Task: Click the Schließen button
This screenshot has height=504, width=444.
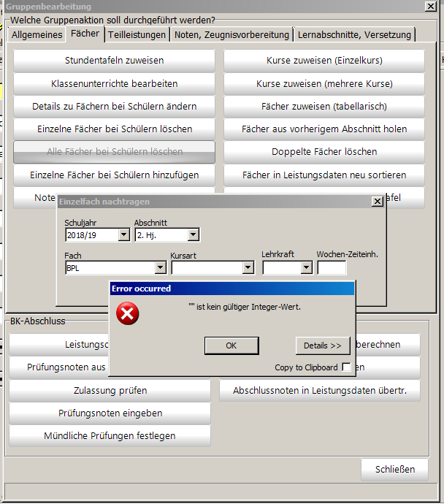Action: tap(395, 469)
